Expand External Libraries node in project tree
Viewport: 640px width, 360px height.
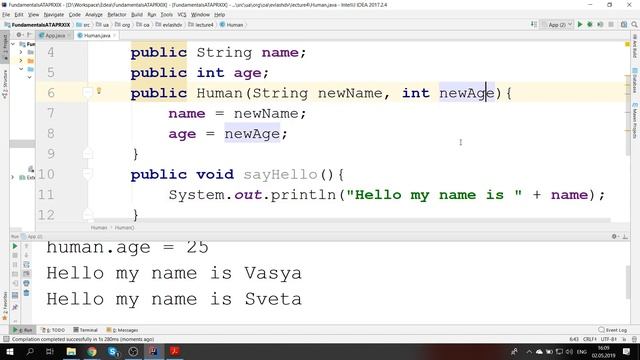click(13, 177)
